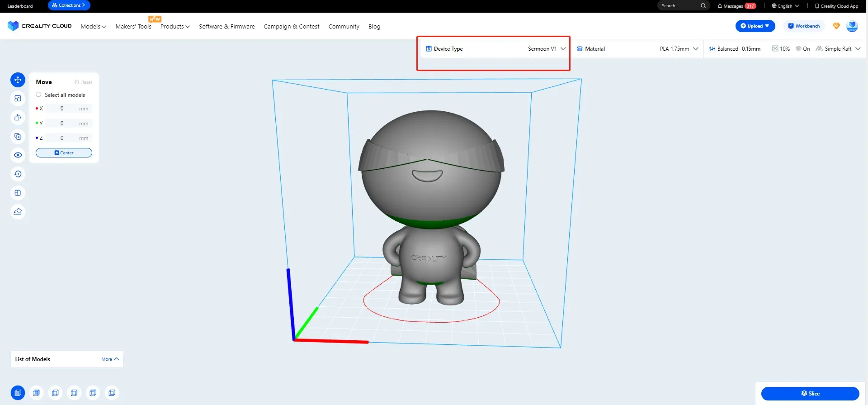Expand the List of Models panel via More
The width and height of the screenshot is (868, 405).
[110, 359]
